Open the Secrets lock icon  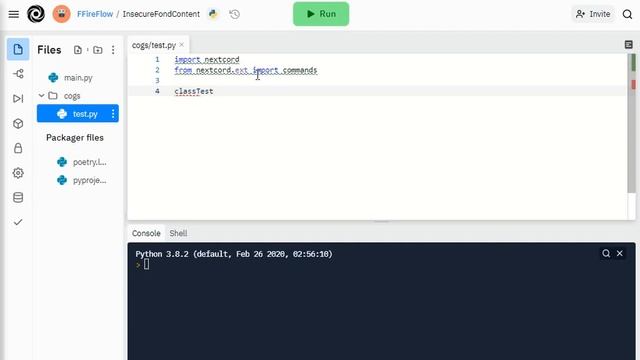pyautogui.click(x=18, y=148)
